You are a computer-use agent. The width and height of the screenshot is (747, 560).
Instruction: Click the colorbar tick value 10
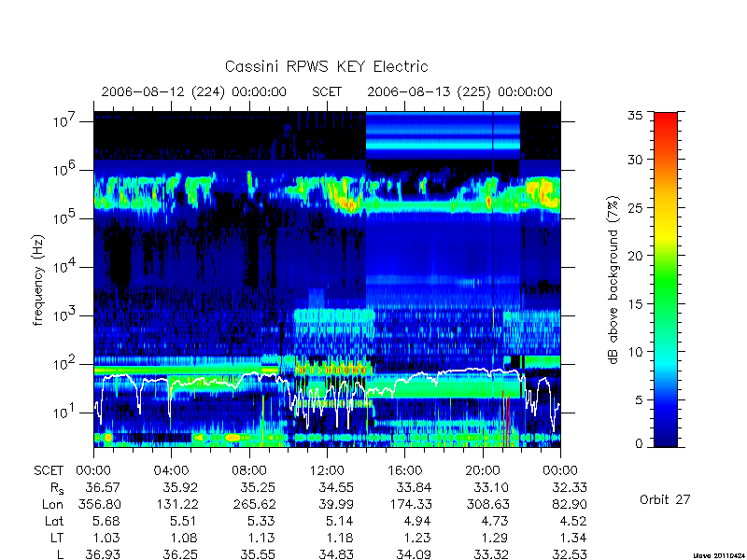pyautogui.click(x=635, y=352)
